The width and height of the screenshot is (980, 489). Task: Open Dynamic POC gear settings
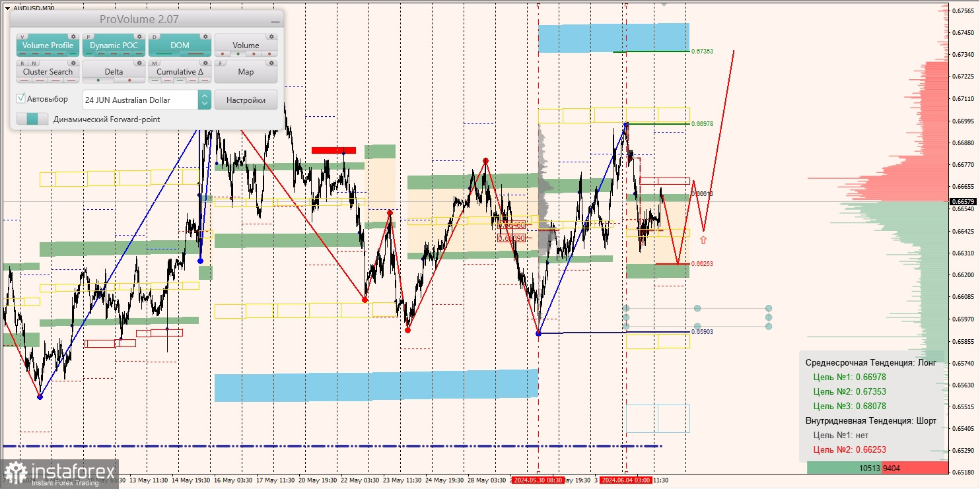[x=139, y=36]
